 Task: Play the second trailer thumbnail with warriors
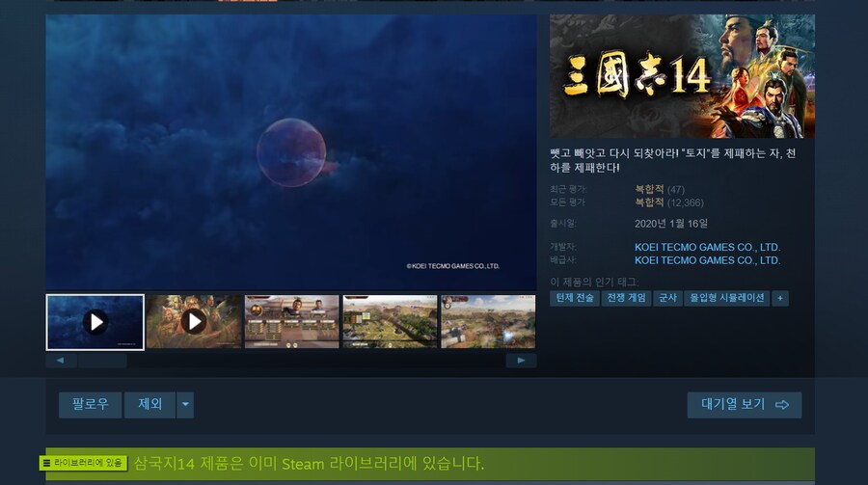(x=194, y=322)
